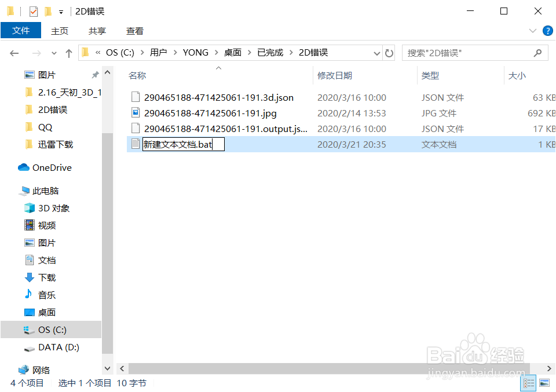
Task: Switch to the 共享 ribbon tab
Action: [97, 31]
